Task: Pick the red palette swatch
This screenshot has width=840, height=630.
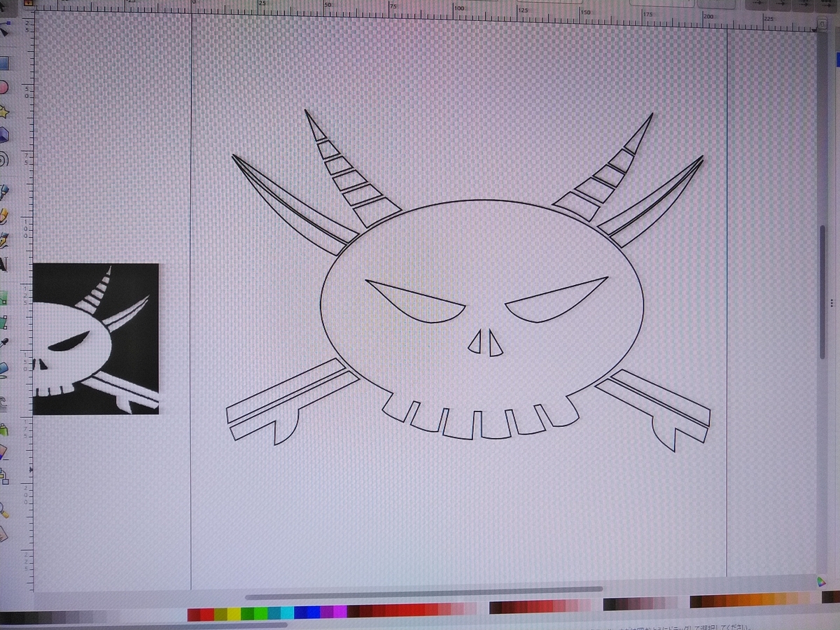Action: (207, 614)
